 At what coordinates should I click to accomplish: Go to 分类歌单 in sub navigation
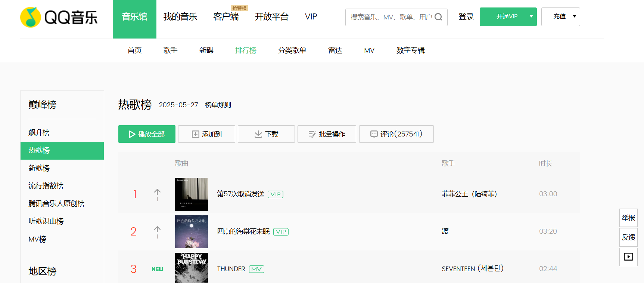[x=292, y=50]
